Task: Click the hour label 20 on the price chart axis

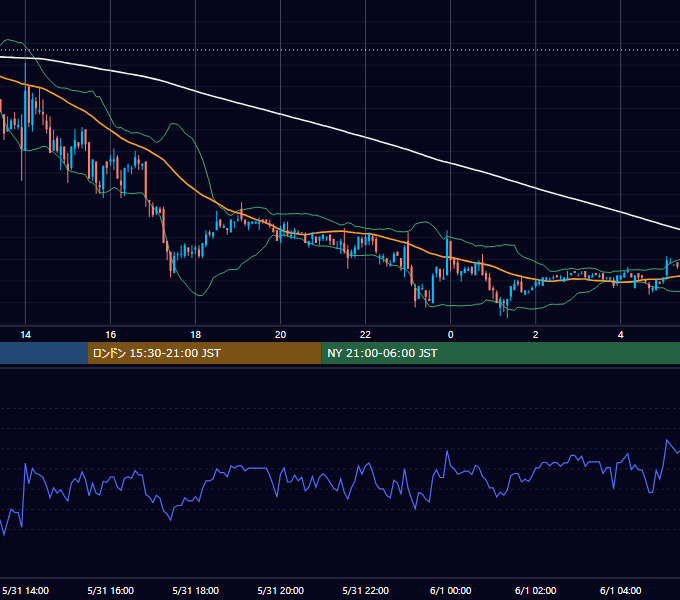Action: pyautogui.click(x=281, y=334)
